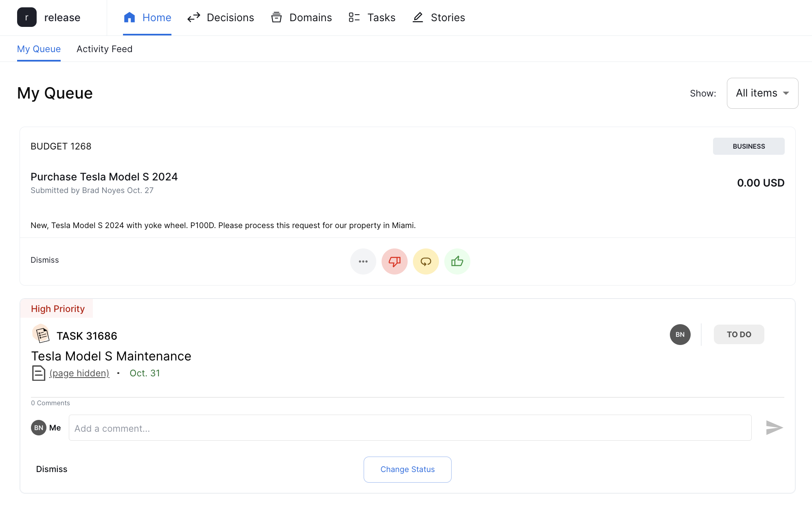Click the document icon by page hidden

(x=38, y=373)
